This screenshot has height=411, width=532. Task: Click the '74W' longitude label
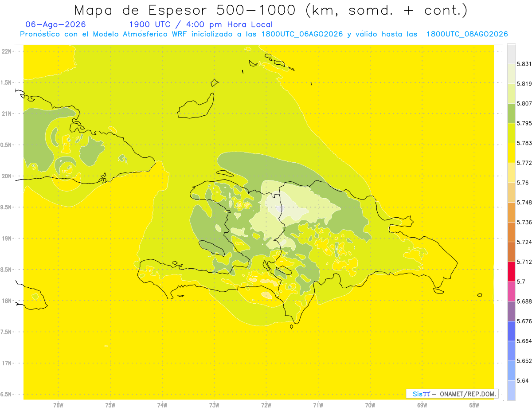(162, 405)
